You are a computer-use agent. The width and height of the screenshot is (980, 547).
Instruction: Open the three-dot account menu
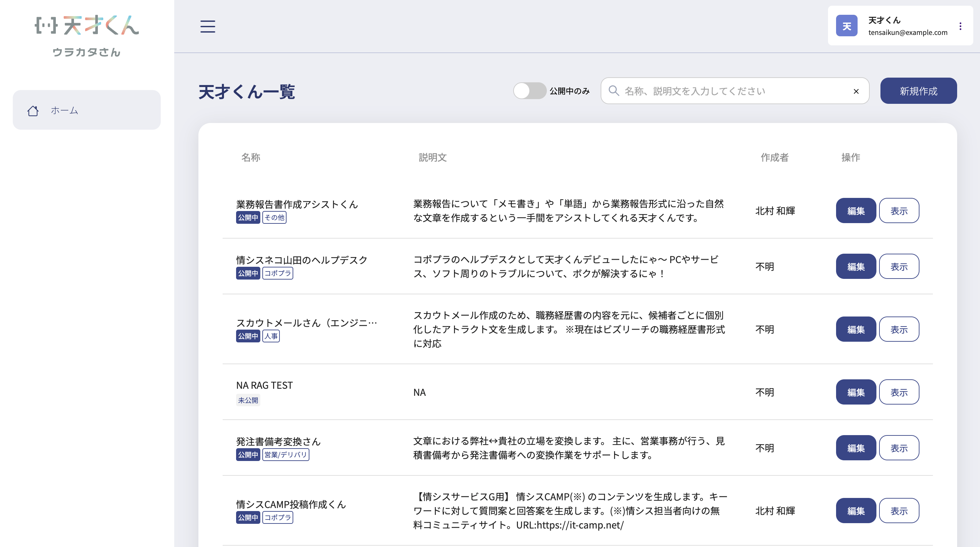[x=960, y=26]
